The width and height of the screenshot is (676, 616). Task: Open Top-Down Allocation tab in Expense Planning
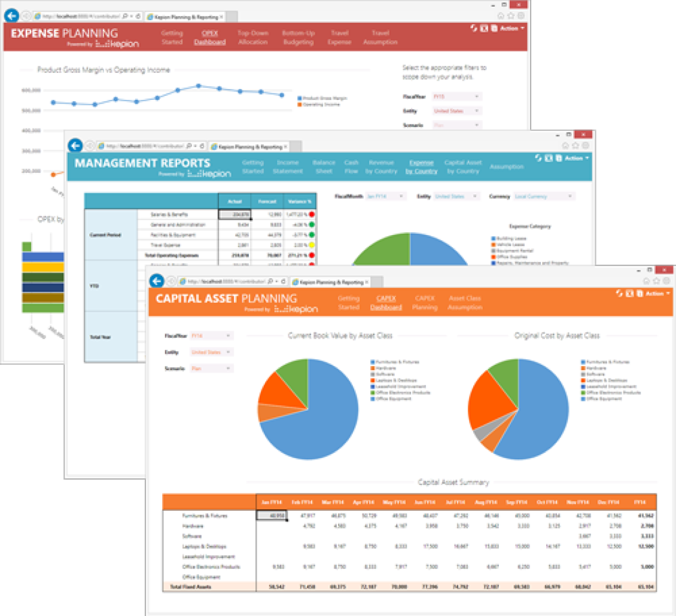pyautogui.click(x=252, y=38)
